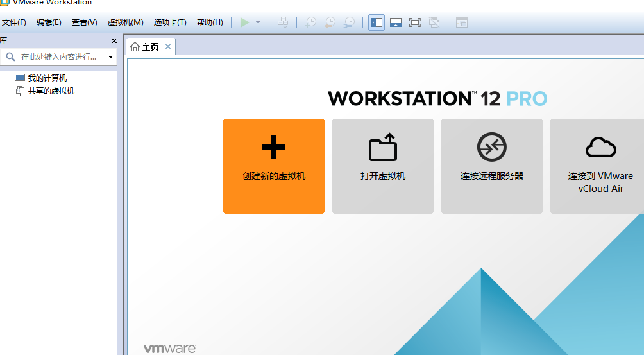Toggle the library sidebar view icon
This screenshot has width=644, height=355.
click(377, 22)
